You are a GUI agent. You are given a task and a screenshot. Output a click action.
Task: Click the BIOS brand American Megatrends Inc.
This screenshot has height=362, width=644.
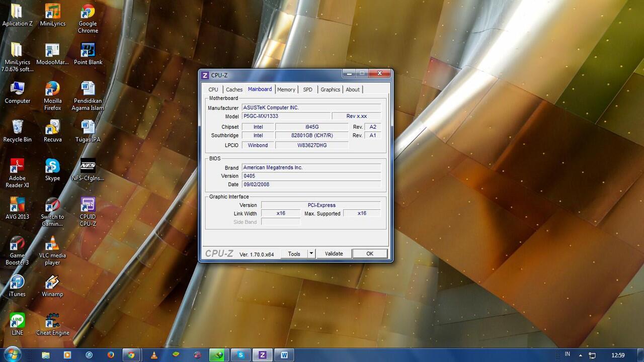click(x=311, y=167)
